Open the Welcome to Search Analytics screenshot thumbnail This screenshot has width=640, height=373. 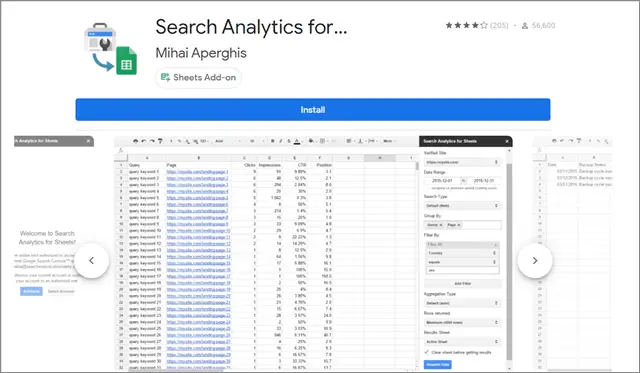click(x=54, y=253)
